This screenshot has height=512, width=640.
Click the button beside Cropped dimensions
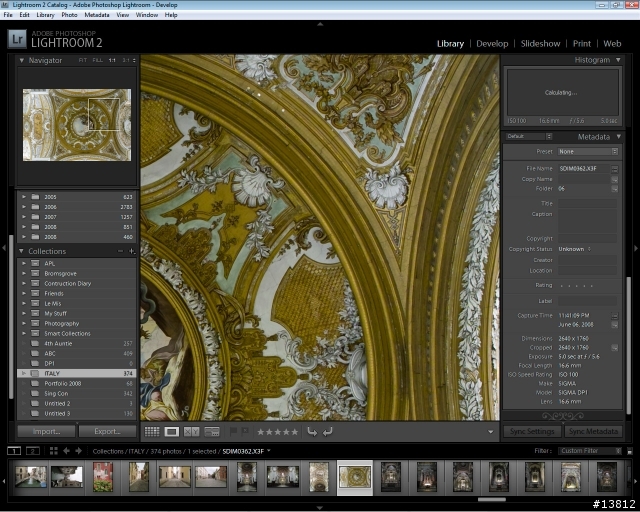point(615,348)
